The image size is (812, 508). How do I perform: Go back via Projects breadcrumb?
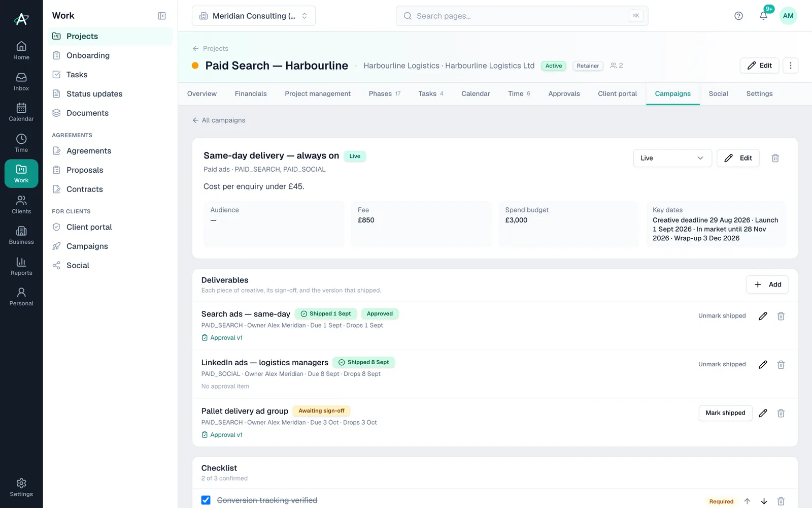click(210, 49)
